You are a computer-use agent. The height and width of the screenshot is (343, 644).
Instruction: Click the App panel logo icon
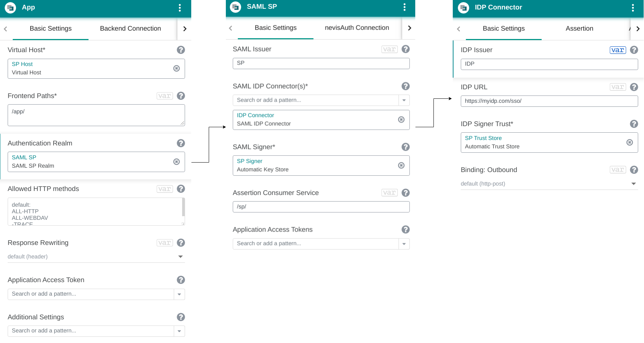coord(11,8)
